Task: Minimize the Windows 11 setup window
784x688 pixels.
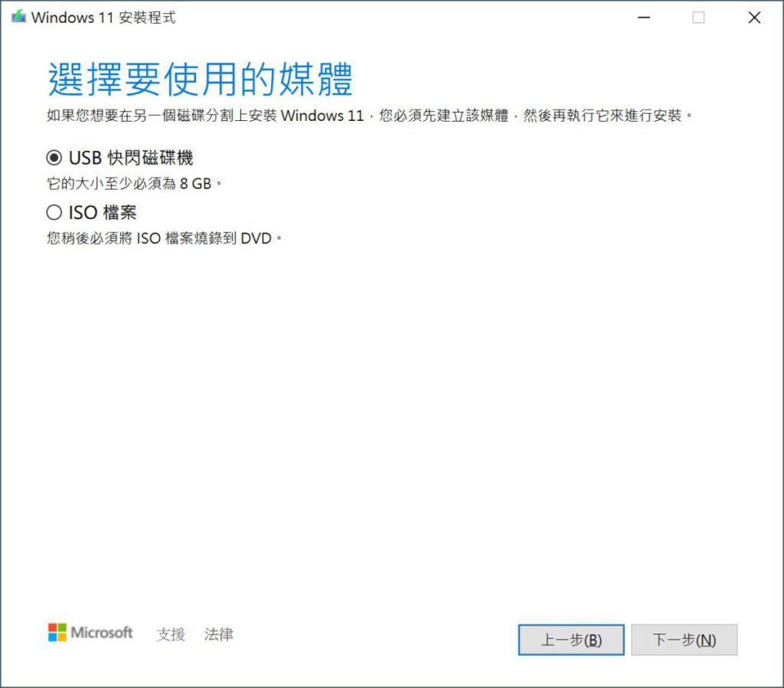Action: pyautogui.click(x=644, y=18)
